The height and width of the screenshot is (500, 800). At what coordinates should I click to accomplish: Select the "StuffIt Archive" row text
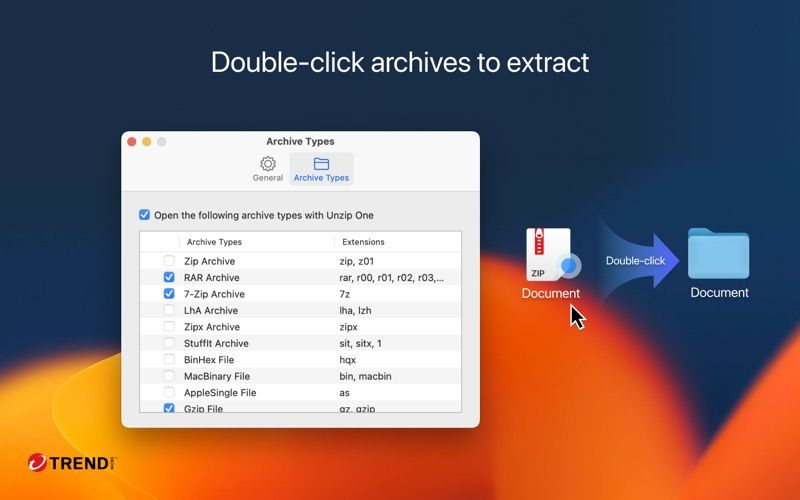[216, 343]
